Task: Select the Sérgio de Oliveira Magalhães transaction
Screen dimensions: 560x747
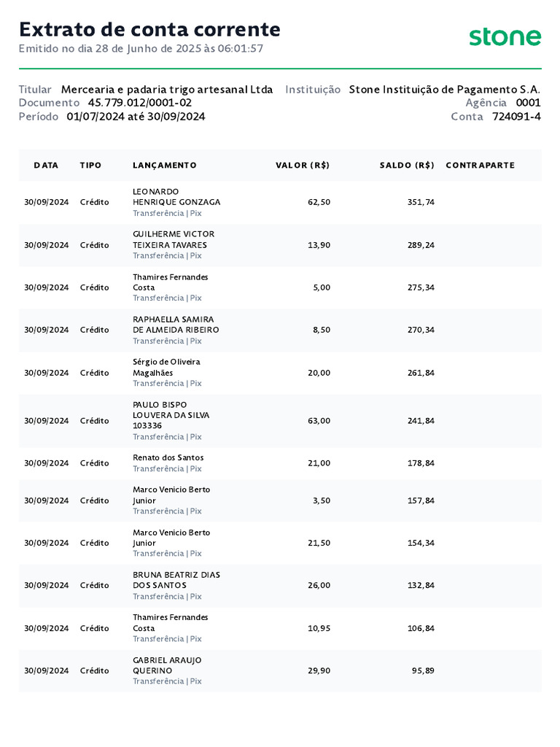Action: (166, 367)
